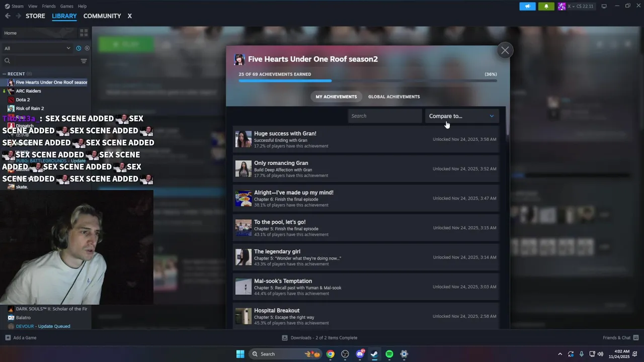Open the Games menu

coord(66,6)
